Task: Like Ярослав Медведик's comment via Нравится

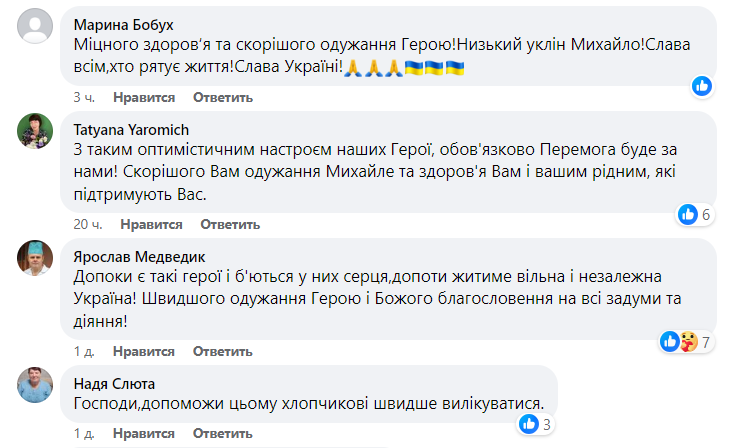Action: click(144, 352)
